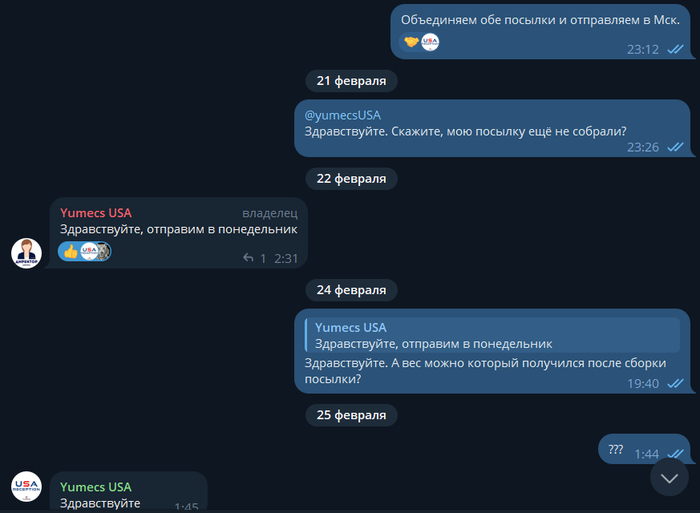
Task: Jump to latest messages with down arrow
Action: [x=669, y=478]
